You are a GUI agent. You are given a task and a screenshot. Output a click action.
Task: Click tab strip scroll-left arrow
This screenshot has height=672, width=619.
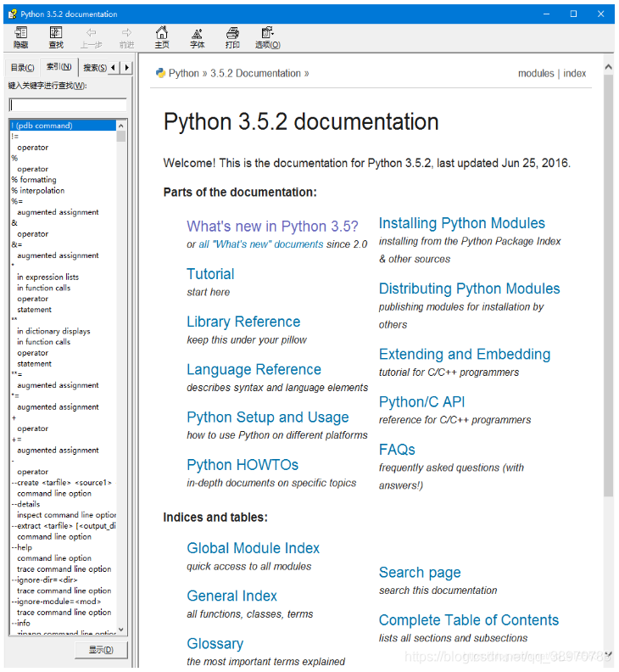coord(113,67)
